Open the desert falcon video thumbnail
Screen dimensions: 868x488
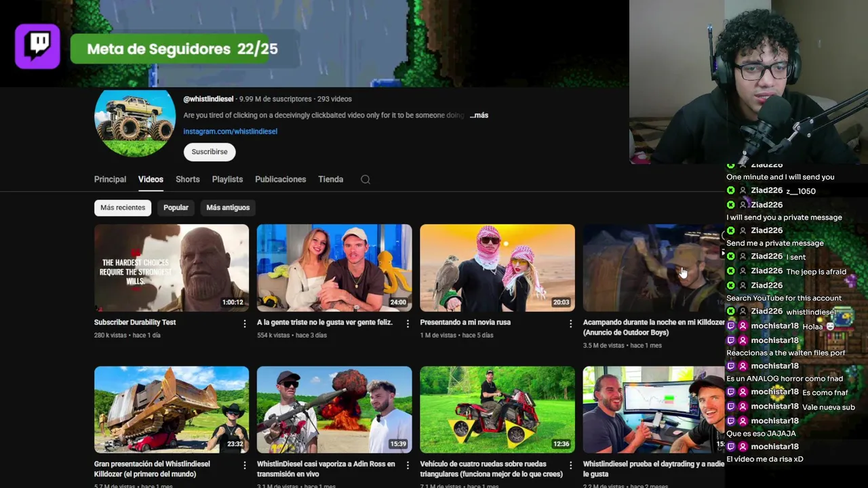click(497, 268)
